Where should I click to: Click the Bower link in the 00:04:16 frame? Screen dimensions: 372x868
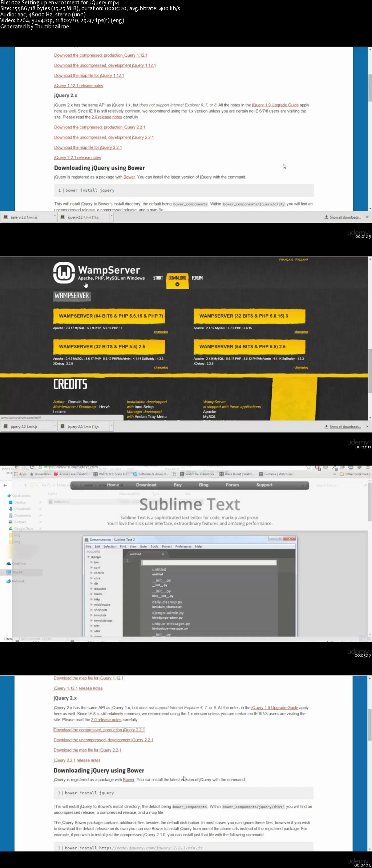tap(128, 780)
